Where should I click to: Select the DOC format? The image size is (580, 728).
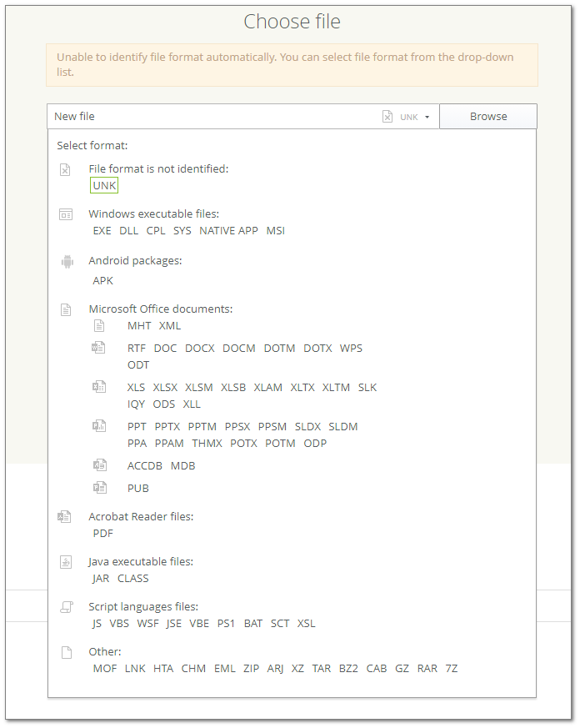[x=165, y=349]
